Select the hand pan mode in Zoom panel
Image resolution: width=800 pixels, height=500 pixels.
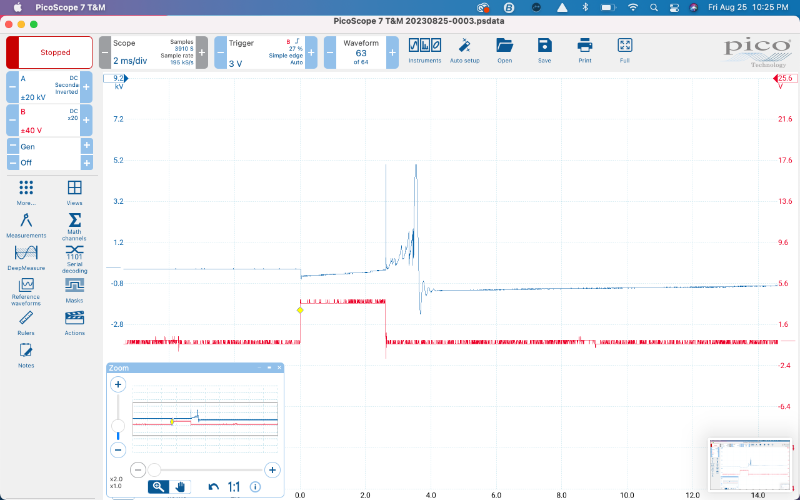point(181,486)
